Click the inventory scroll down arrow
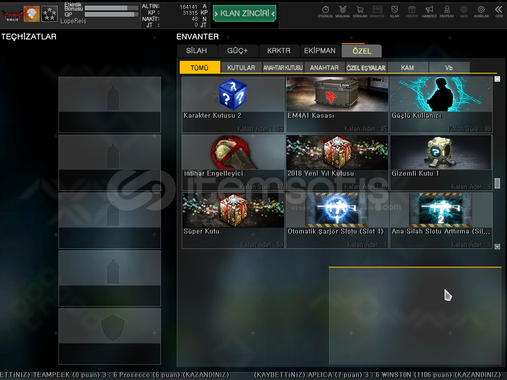This screenshot has height=380, width=507. (497, 246)
